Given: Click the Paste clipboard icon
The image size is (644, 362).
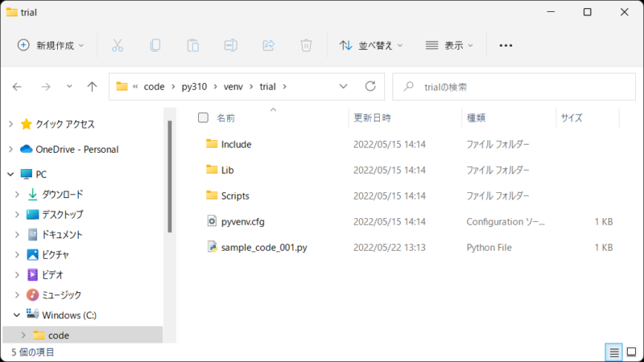Looking at the screenshot, I should click(x=193, y=45).
